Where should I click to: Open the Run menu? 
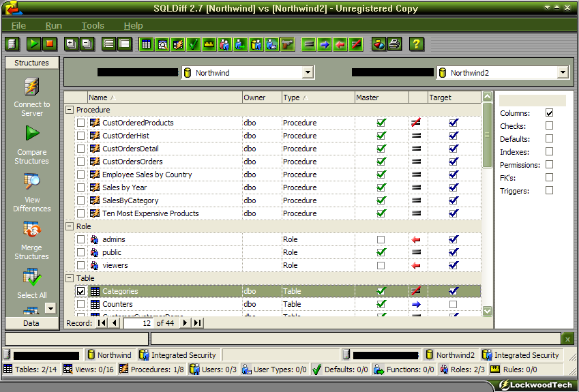54,26
